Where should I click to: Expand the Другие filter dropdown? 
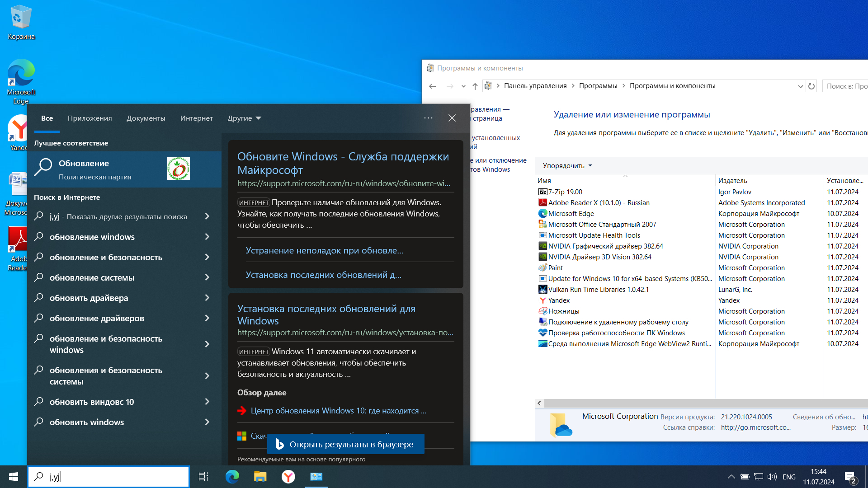[244, 118]
